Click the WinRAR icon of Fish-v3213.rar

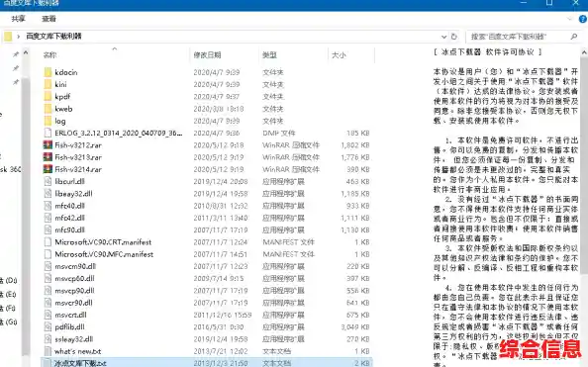point(48,157)
